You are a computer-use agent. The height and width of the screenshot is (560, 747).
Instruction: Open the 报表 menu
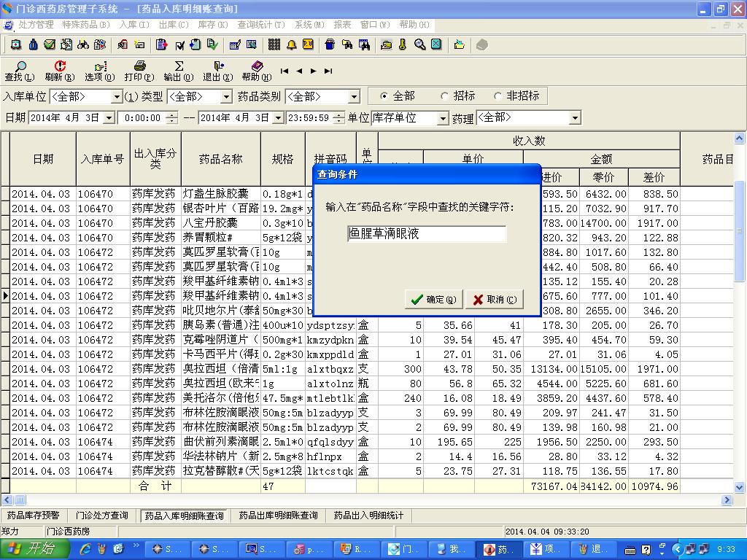click(x=342, y=24)
